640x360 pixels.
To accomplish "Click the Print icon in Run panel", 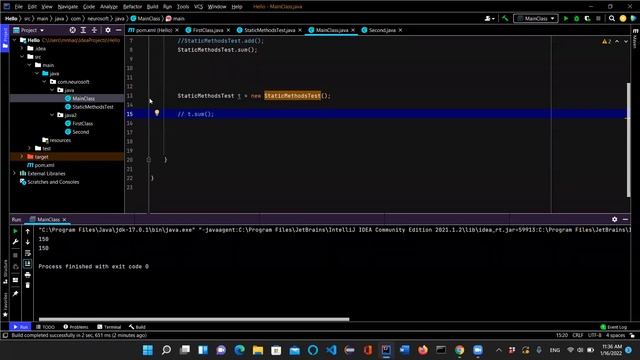I will (x=27, y=275).
